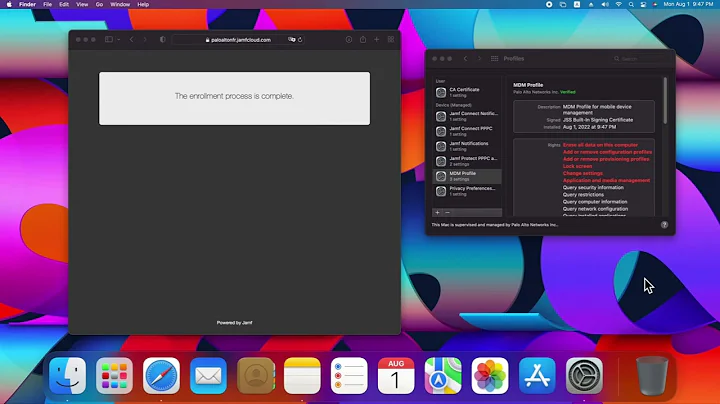Open Profiles help question mark button
The height and width of the screenshot is (404, 720).
(664, 224)
